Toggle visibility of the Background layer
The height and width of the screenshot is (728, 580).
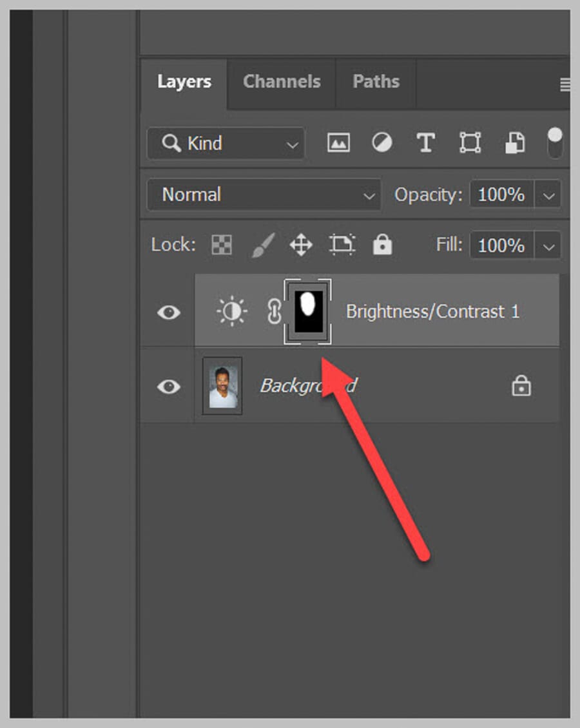168,387
